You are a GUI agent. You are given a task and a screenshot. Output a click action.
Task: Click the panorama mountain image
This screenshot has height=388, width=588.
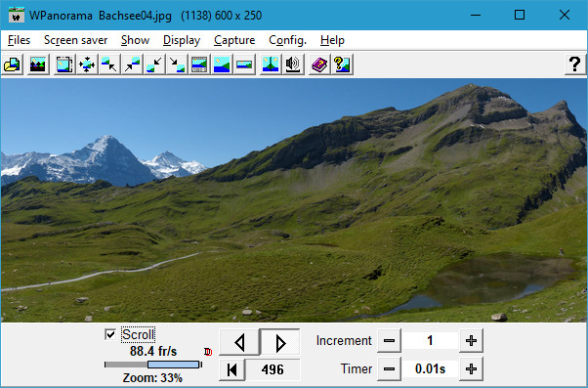coord(294,200)
